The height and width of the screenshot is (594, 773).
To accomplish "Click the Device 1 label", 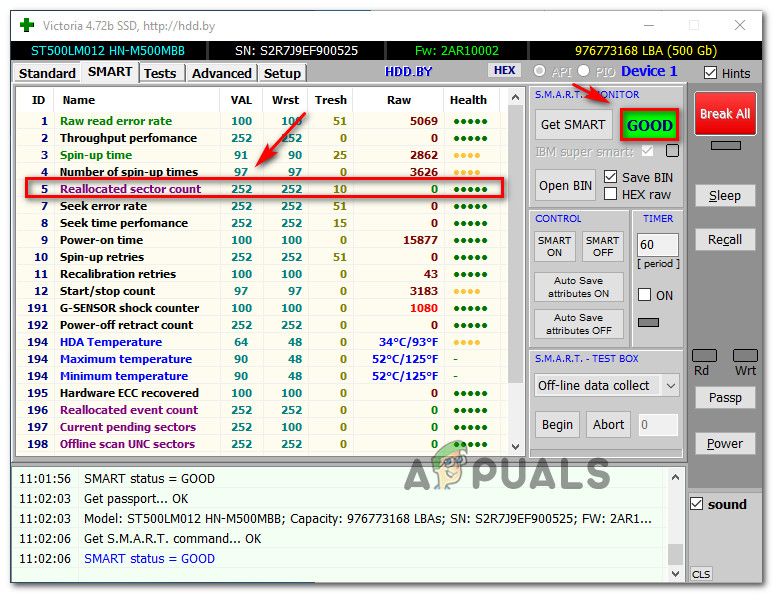I will (649, 71).
